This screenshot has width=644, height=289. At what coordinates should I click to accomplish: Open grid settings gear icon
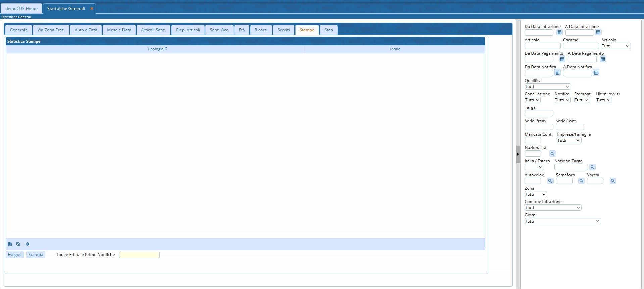click(28, 244)
